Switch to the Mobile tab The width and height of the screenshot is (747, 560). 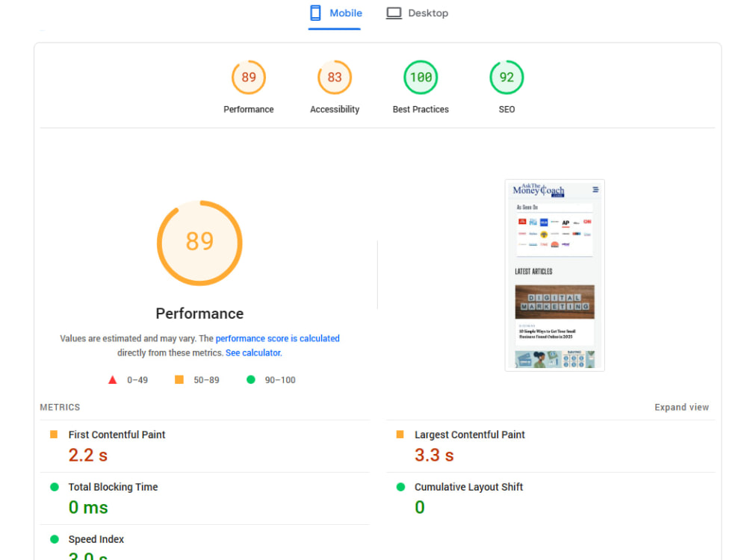(x=335, y=13)
